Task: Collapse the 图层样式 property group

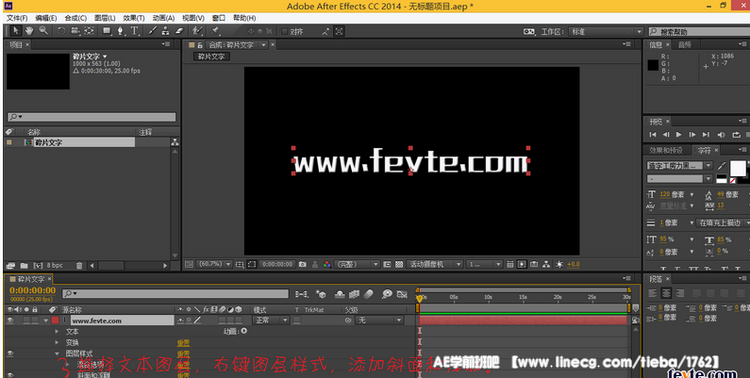Action: pyautogui.click(x=57, y=354)
